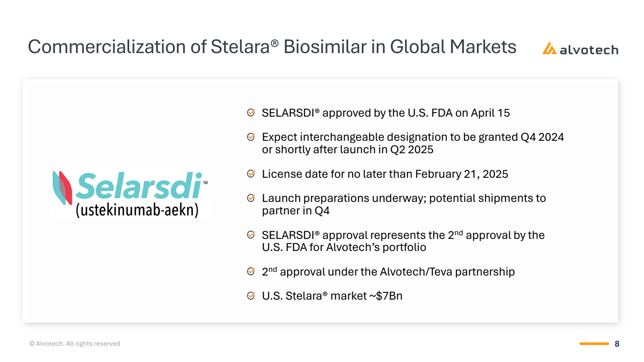The height and width of the screenshot is (362, 644).
Task: Click checkmark beside FDA April 15 approval
Action: pyautogui.click(x=251, y=113)
